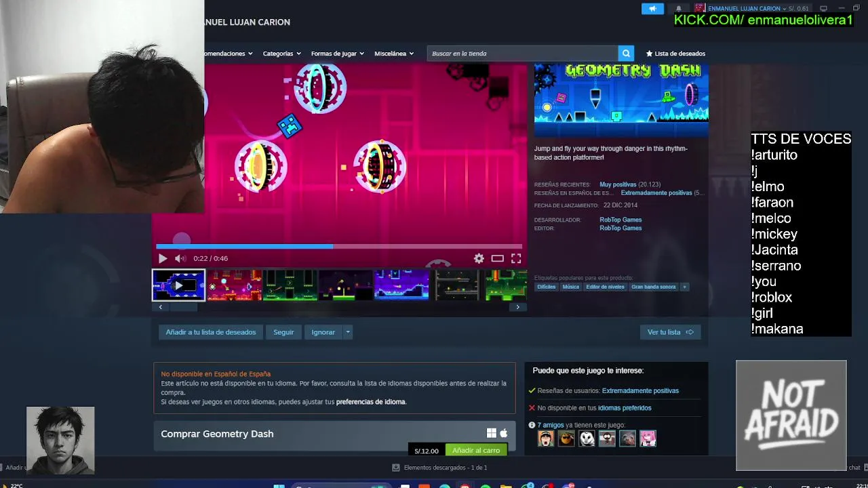Open the notifications bell
This screenshot has height=488, width=868.
click(x=678, y=9)
